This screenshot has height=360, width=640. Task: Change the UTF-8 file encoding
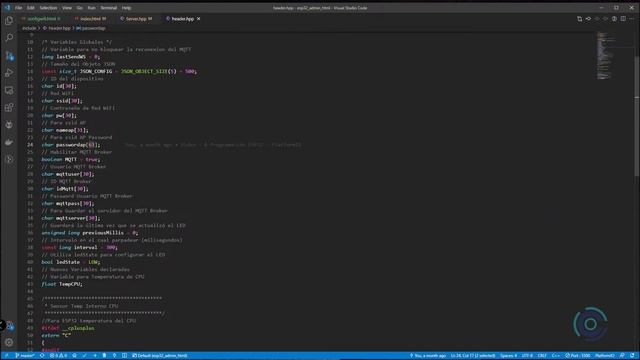click(527, 356)
